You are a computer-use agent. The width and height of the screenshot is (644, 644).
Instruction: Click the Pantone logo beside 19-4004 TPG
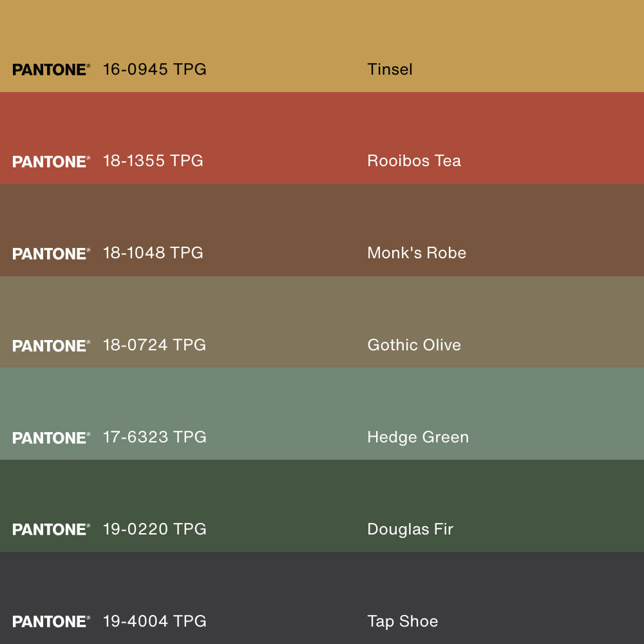click(51, 621)
